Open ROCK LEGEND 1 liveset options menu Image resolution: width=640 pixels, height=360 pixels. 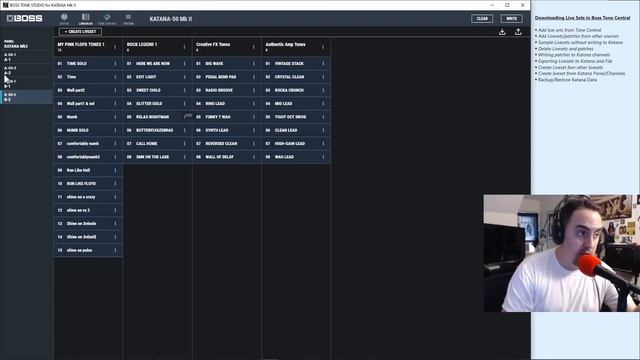click(184, 47)
